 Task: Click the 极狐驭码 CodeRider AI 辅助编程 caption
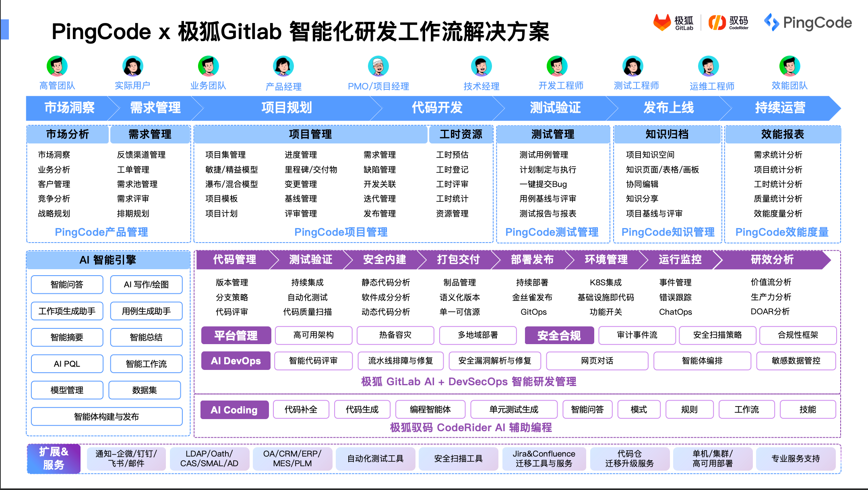tap(471, 428)
